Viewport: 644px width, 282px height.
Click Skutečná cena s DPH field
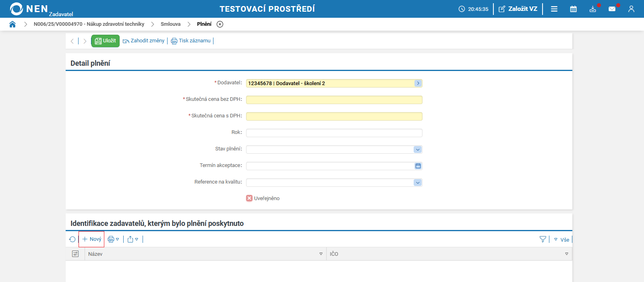[334, 116]
